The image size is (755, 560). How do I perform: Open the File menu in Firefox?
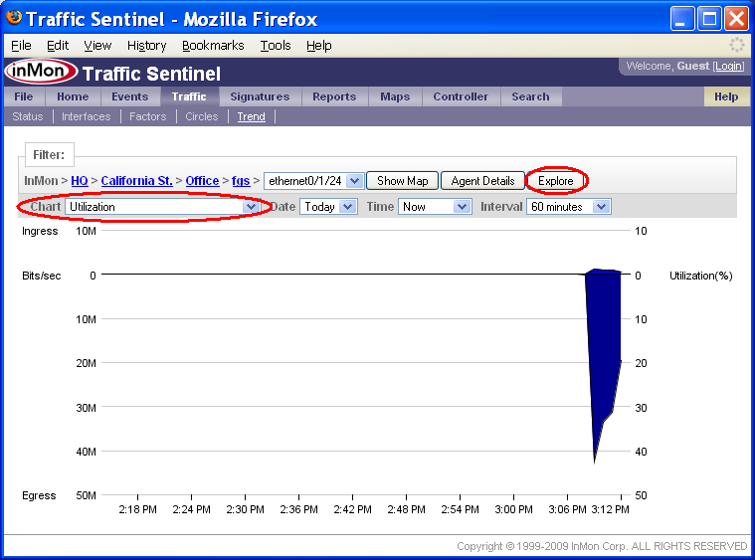click(21, 46)
